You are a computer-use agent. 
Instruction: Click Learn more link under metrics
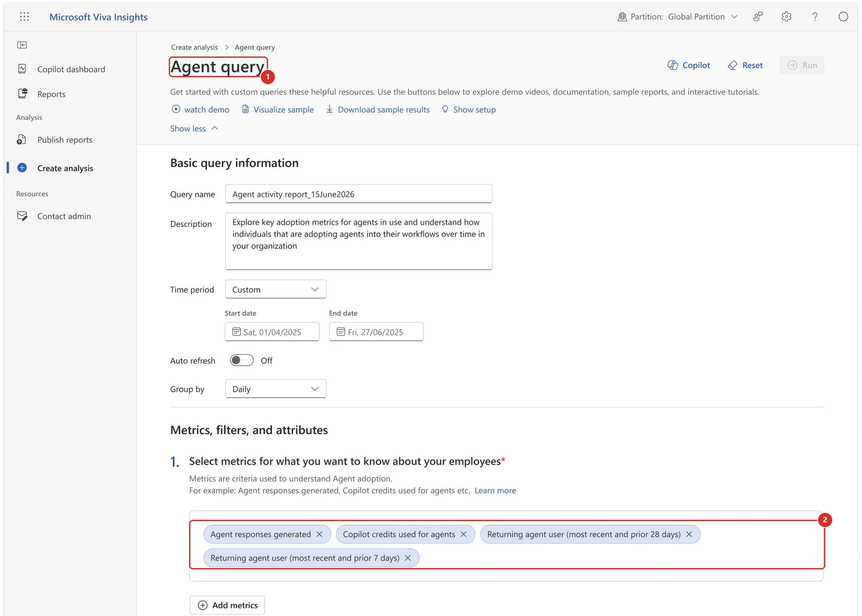(x=495, y=490)
